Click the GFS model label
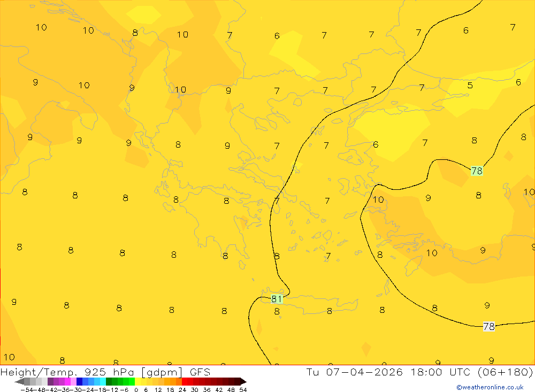Viewport: 535px width, 392px height. (x=200, y=372)
